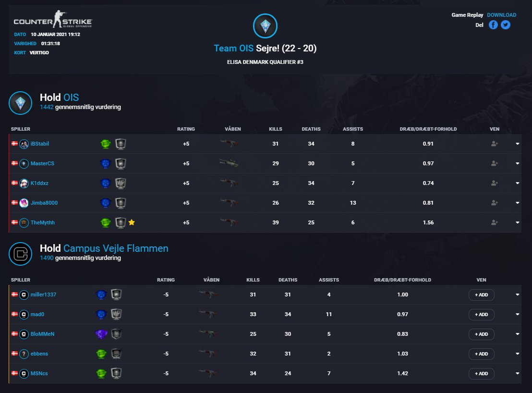Image resolution: width=532 pixels, height=393 pixels.
Task: Expand MasterCS's row details arrow
Action: 518,163
